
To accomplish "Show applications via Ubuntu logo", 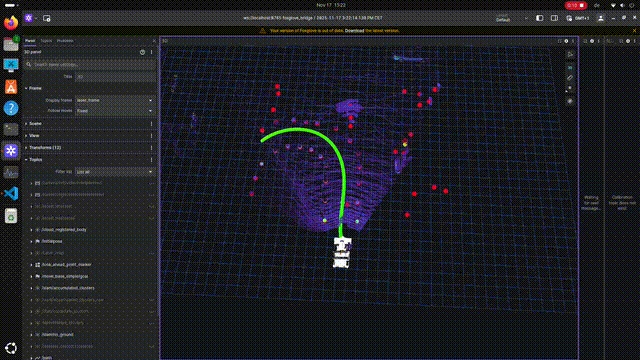I will pyautogui.click(x=11, y=348).
